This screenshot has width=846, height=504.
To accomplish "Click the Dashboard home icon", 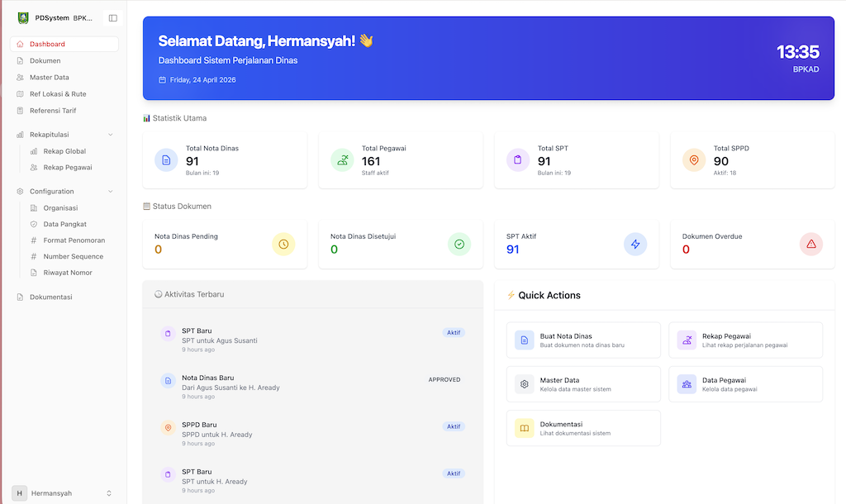I will pyautogui.click(x=20, y=45).
